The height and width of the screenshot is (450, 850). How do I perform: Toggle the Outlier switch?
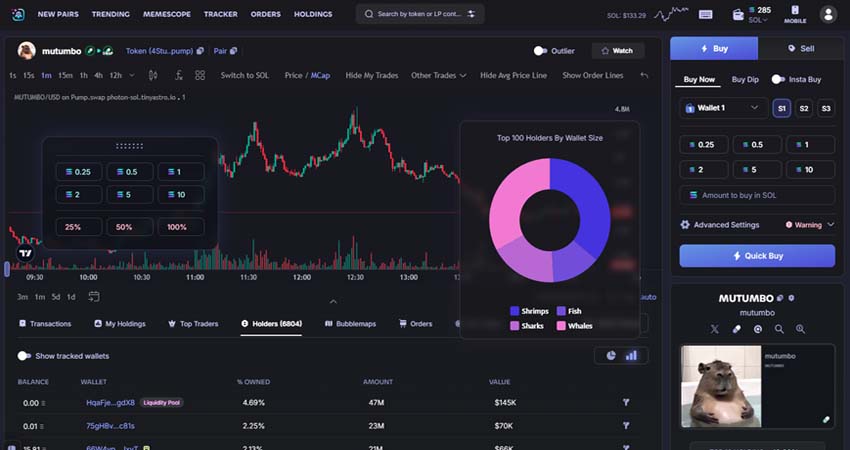point(541,50)
